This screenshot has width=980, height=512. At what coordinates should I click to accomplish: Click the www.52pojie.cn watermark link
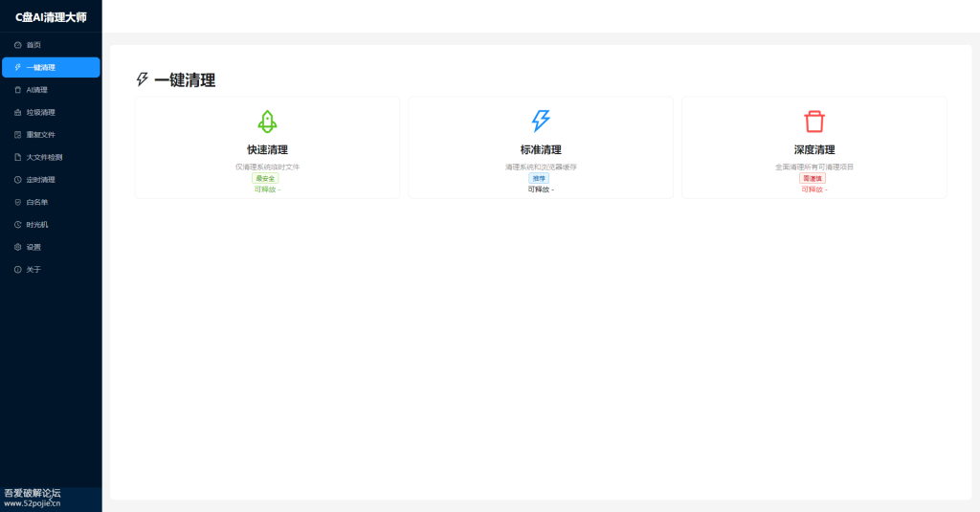click(x=32, y=502)
